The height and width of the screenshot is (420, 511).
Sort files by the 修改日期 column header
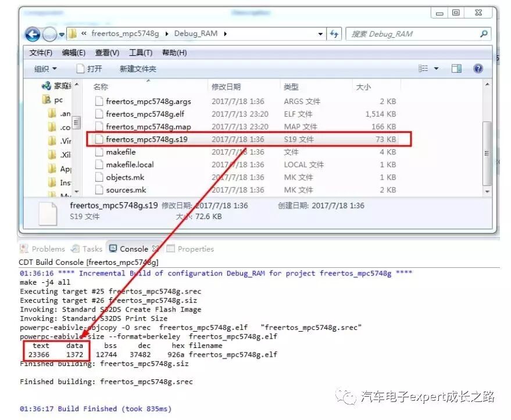[226, 87]
